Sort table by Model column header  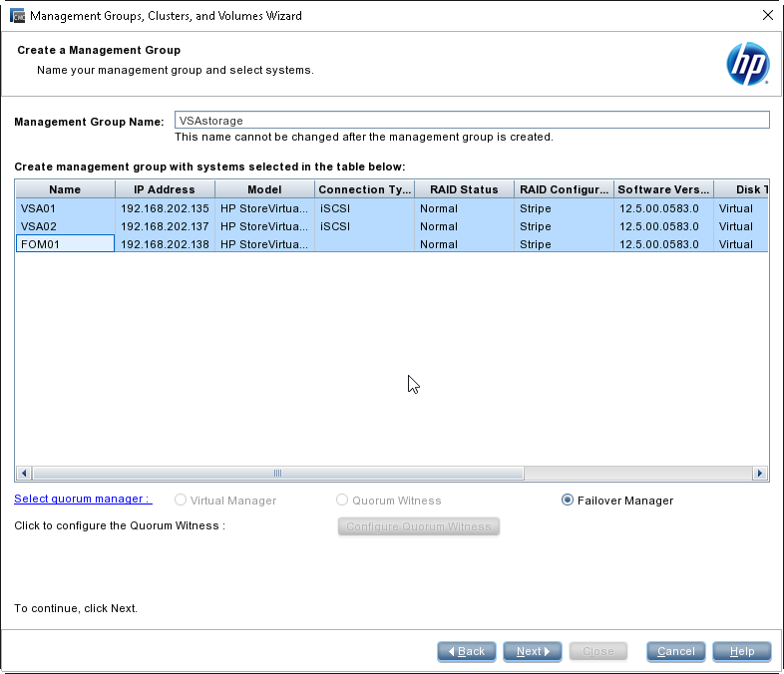(265, 189)
